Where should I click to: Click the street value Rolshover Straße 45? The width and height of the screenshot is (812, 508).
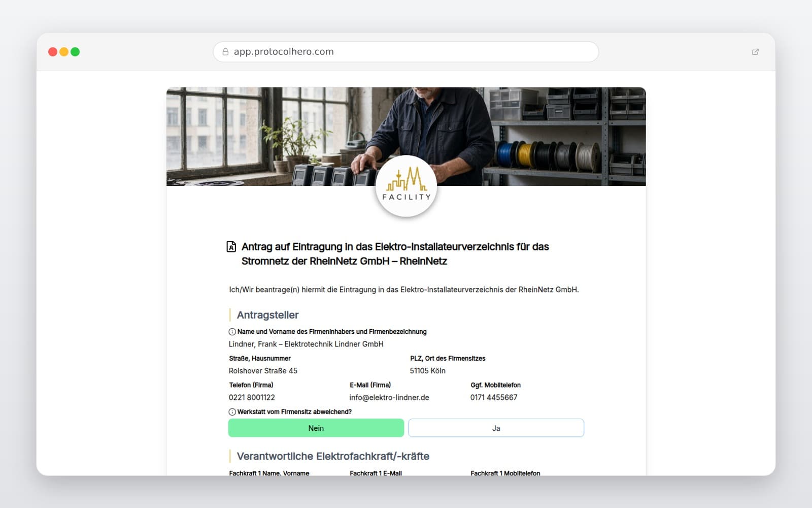tap(263, 371)
